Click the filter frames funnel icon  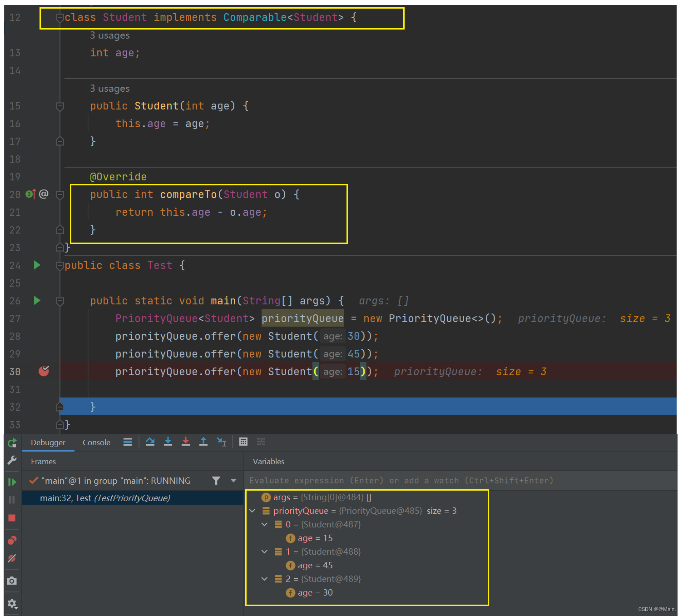[216, 481]
